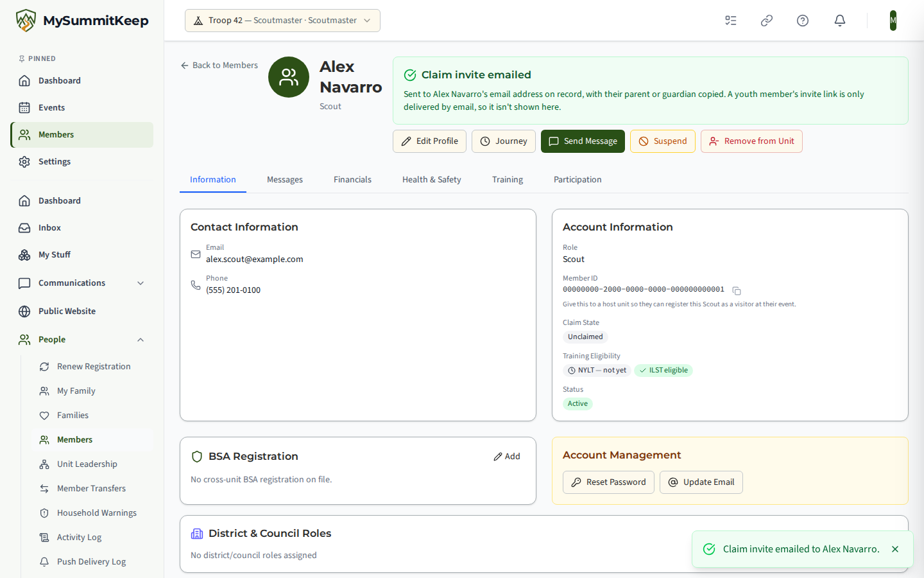The width and height of the screenshot is (924, 578).
Task: Open My Stuff in sidebar
Action: pyautogui.click(x=82, y=255)
